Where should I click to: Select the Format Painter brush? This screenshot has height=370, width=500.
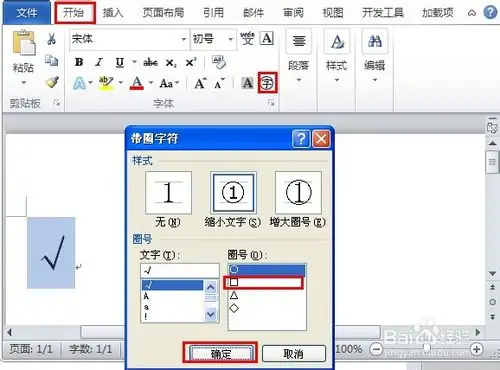(x=52, y=82)
